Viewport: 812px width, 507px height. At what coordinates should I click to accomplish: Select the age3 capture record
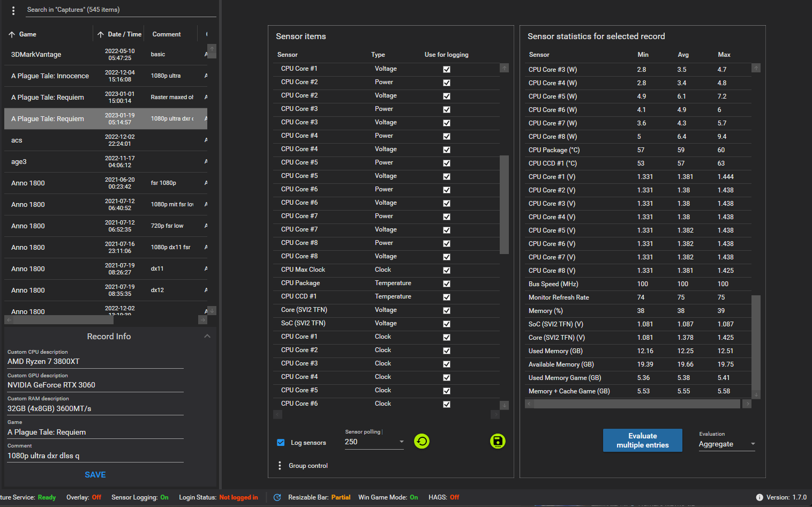point(106,162)
